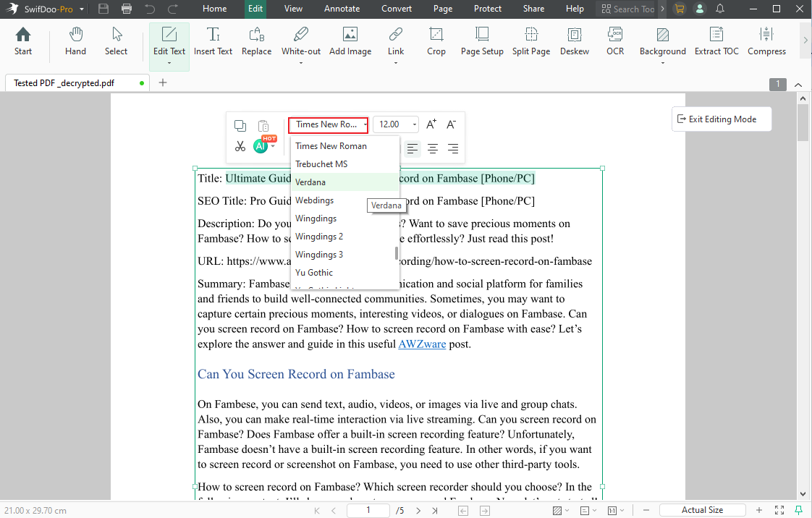Open the AWZware hyperlink in the text
812x518 pixels.
tap(422, 344)
